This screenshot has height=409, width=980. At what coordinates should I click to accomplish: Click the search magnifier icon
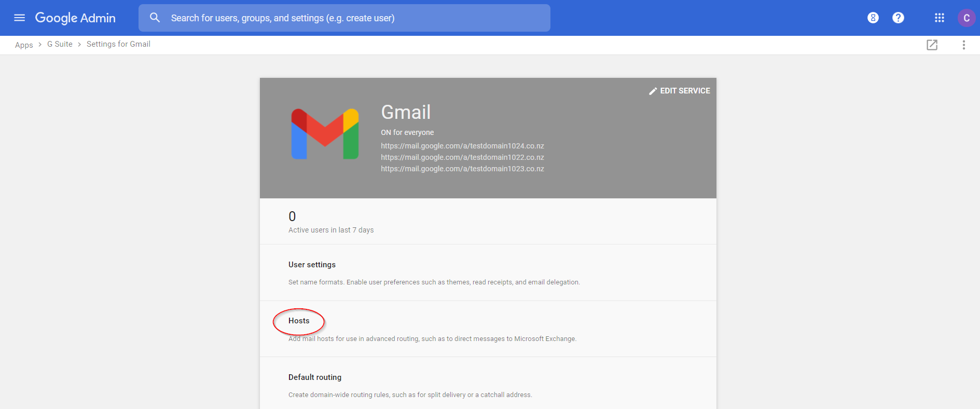pos(155,18)
